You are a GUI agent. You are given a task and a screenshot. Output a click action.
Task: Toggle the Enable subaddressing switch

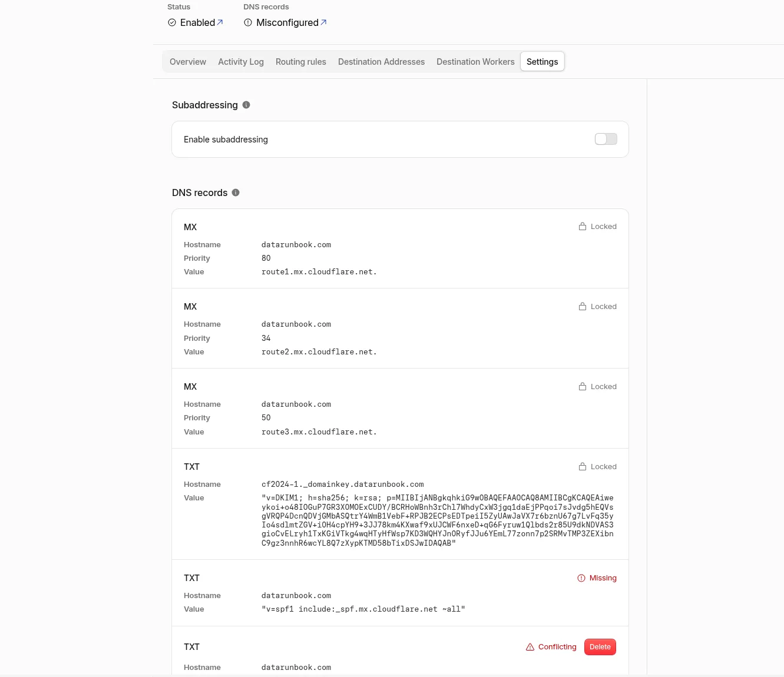click(x=606, y=139)
